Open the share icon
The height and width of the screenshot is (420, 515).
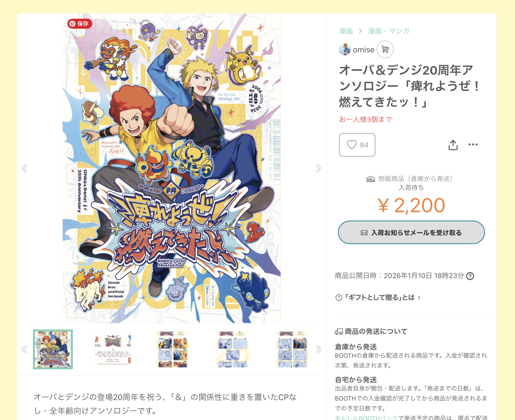point(453,145)
